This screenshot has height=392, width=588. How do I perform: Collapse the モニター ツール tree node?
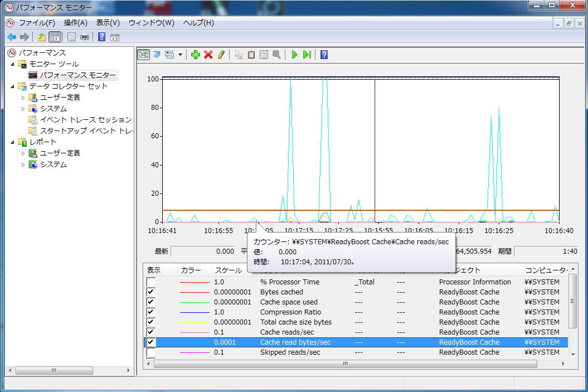click(x=13, y=64)
